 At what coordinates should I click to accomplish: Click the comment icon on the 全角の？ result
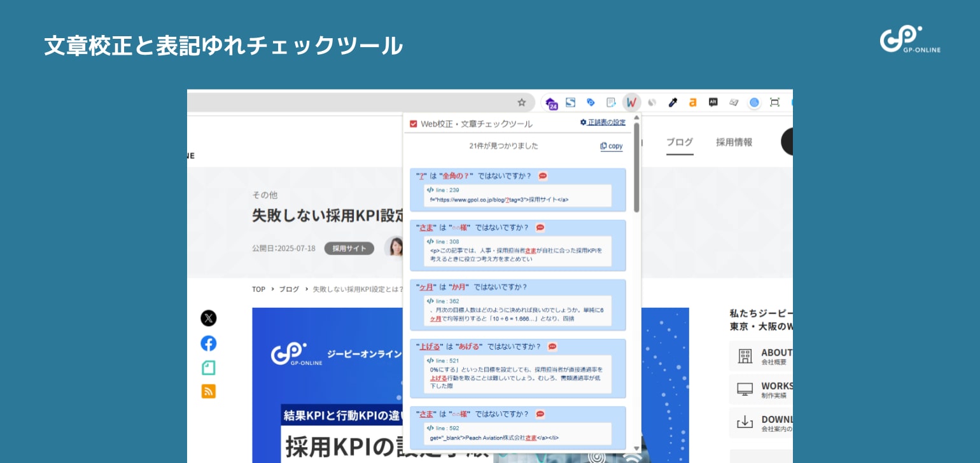[543, 176]
